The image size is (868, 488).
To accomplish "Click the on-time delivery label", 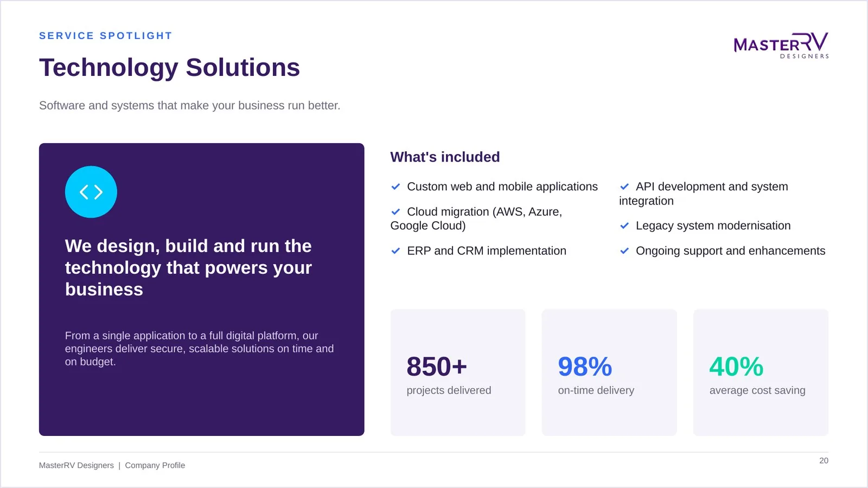I will click(596, 390).
